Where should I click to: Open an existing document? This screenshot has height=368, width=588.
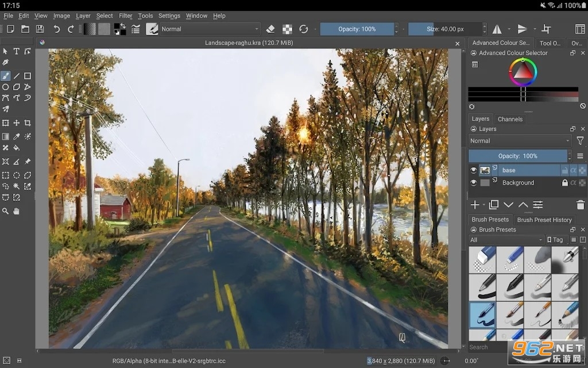(x=25, y=29)
